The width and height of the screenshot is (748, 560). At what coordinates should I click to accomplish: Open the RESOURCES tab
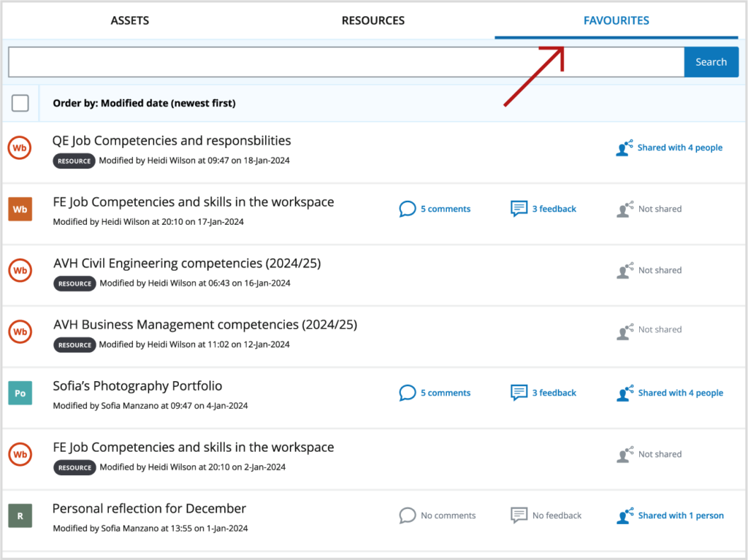[x=373, y=20]
